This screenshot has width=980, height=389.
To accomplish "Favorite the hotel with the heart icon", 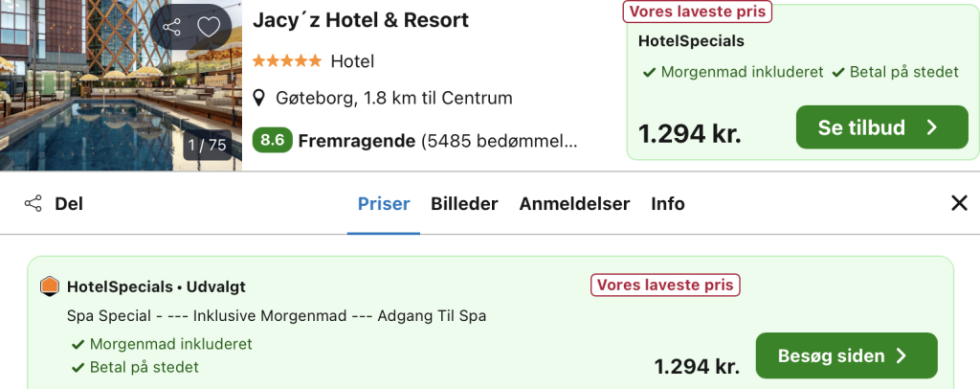I will click(x=209, y=28).
